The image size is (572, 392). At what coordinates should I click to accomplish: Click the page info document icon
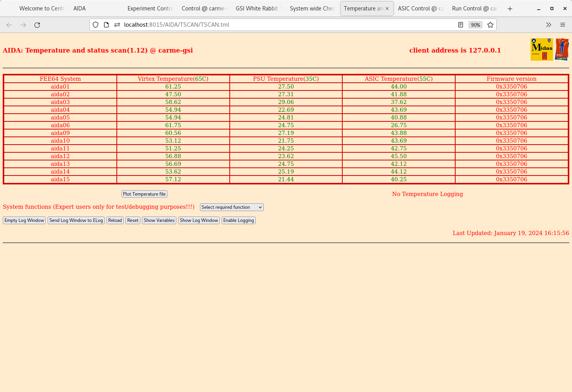point(106,25)
